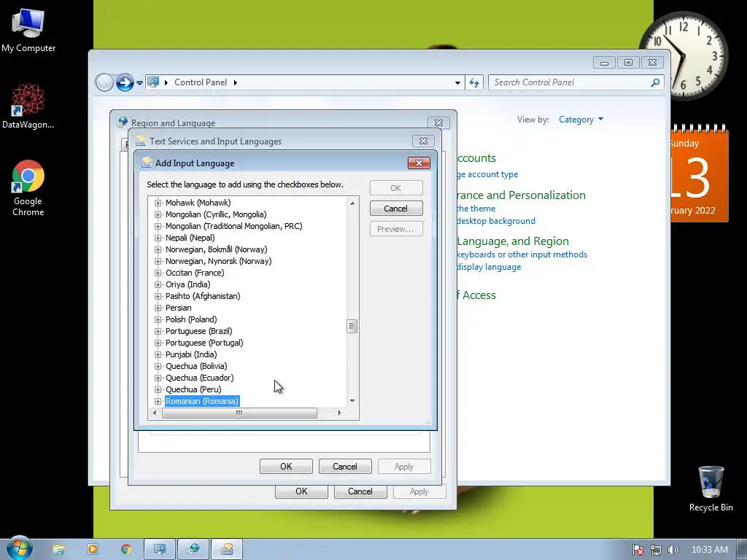Select Quechua (Ecuador) language row

[x=199, y=378]
